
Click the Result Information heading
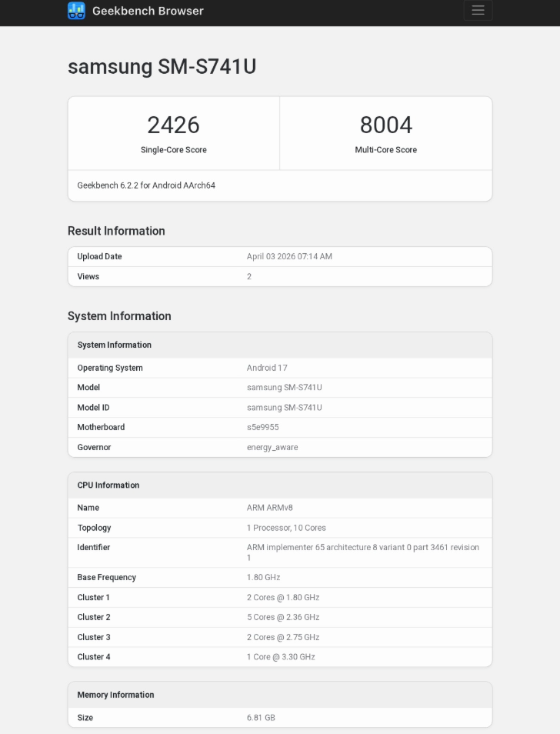coord(116,231)
